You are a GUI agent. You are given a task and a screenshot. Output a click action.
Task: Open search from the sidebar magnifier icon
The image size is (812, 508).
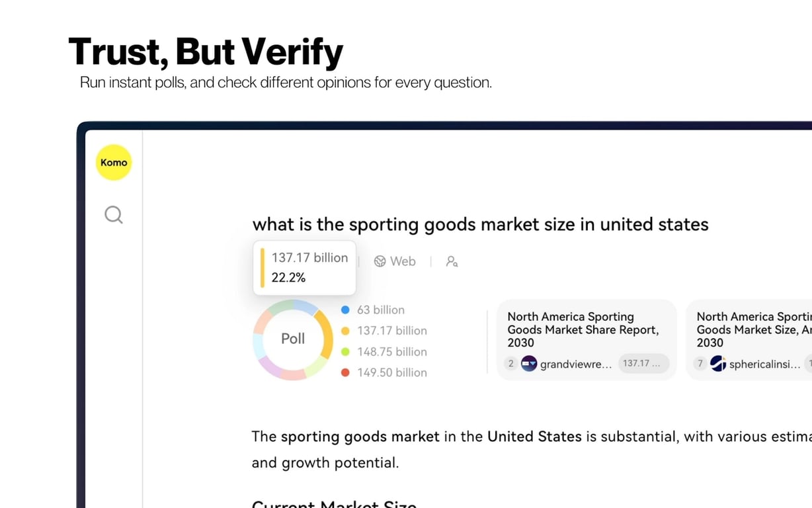click(x=114, y=215)
